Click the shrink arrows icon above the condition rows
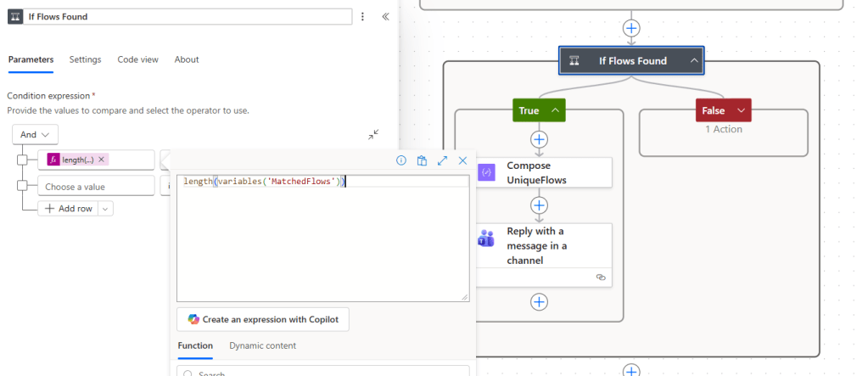The width and height of the screenshot is (868, 376). 373,134
